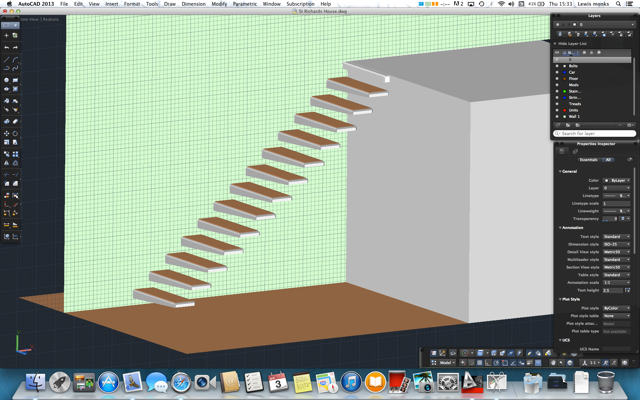
Task: Open AutoCAD from the Dock
Action: [x=471, y=382]
